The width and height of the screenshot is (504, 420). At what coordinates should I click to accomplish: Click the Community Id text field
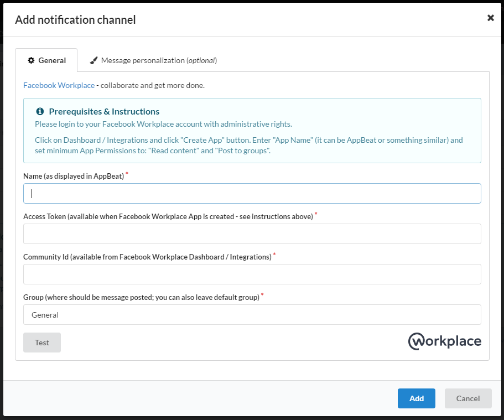click(252, 274)
